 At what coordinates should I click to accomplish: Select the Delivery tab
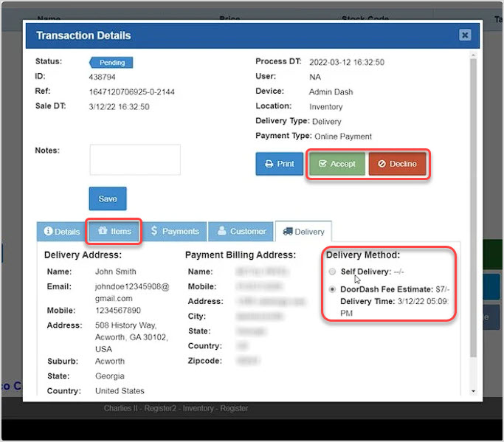[x=303, y=232]
